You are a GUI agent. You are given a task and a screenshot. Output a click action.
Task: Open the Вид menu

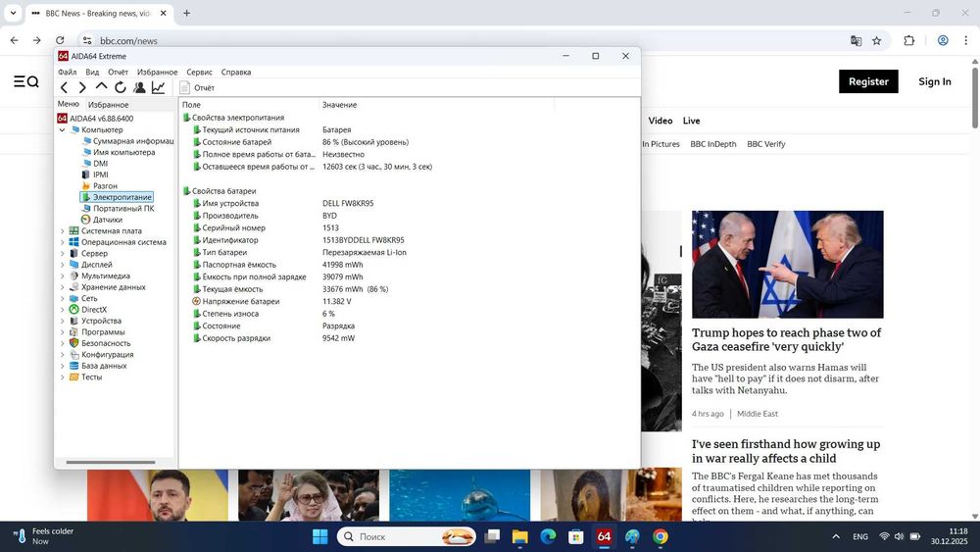click(x=92, y=72)
